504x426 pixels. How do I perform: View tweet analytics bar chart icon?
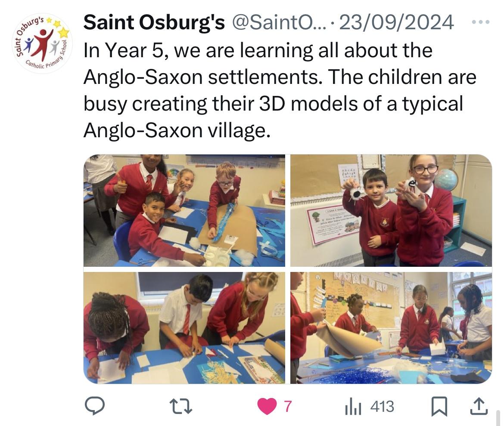[353, 406]
